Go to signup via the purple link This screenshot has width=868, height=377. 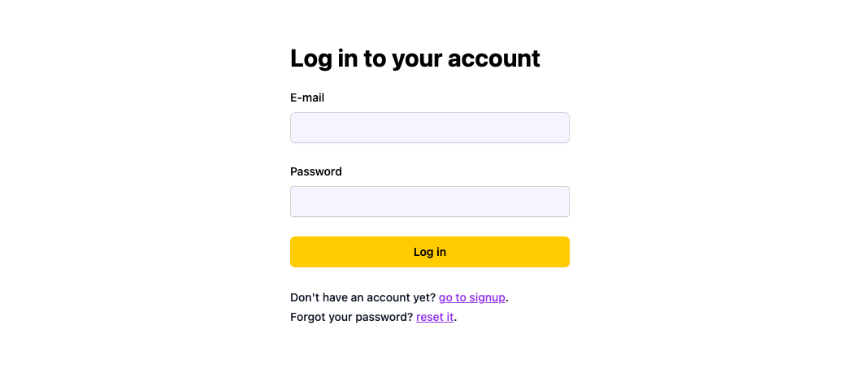pos(471,297)
